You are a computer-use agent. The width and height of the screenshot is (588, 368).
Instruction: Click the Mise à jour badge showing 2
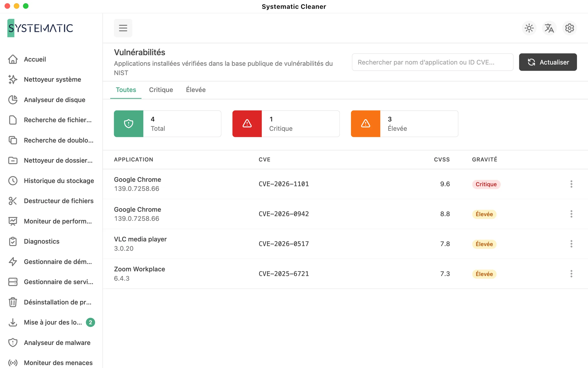coord(90,322)
